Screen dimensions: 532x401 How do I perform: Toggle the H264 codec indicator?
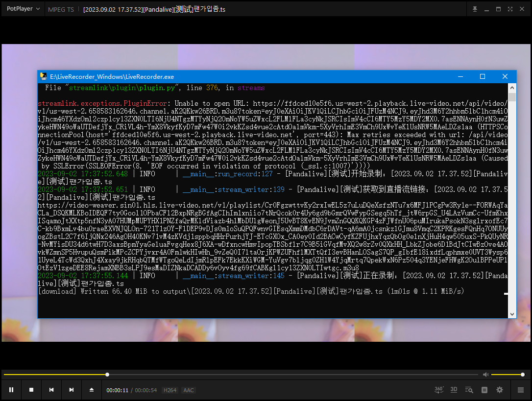point(169,390)
